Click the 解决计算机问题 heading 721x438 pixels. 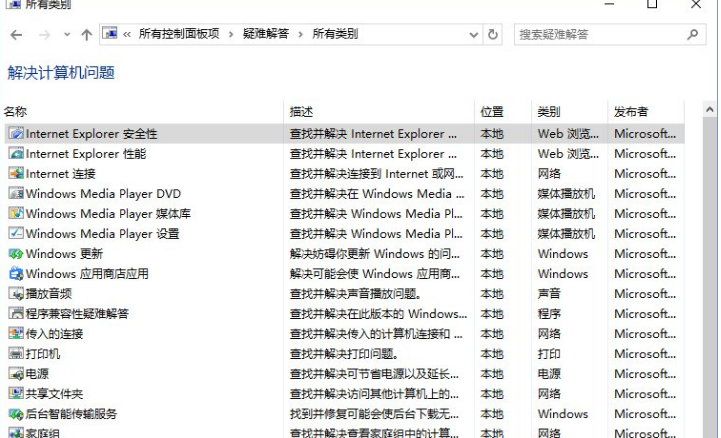(x=61, y=73)
